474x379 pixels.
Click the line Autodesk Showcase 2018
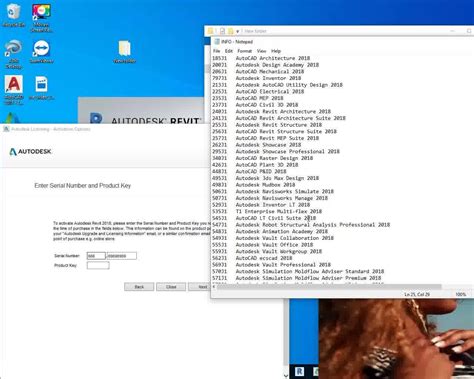(257, 145)
